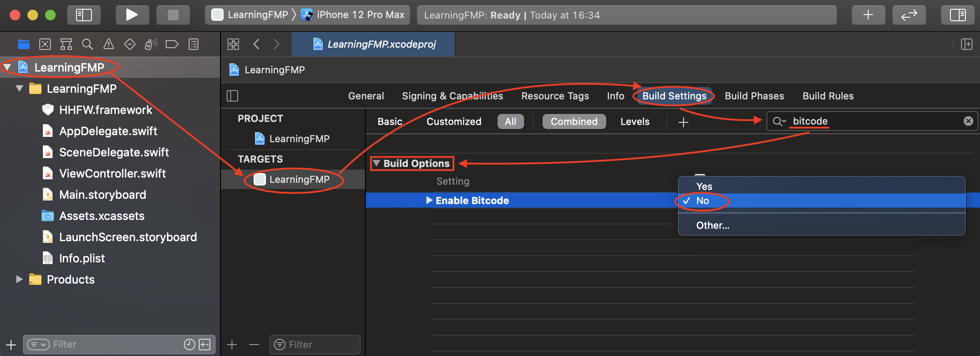Hide the project and targets list
980x356 pixels.
[232, 96]
